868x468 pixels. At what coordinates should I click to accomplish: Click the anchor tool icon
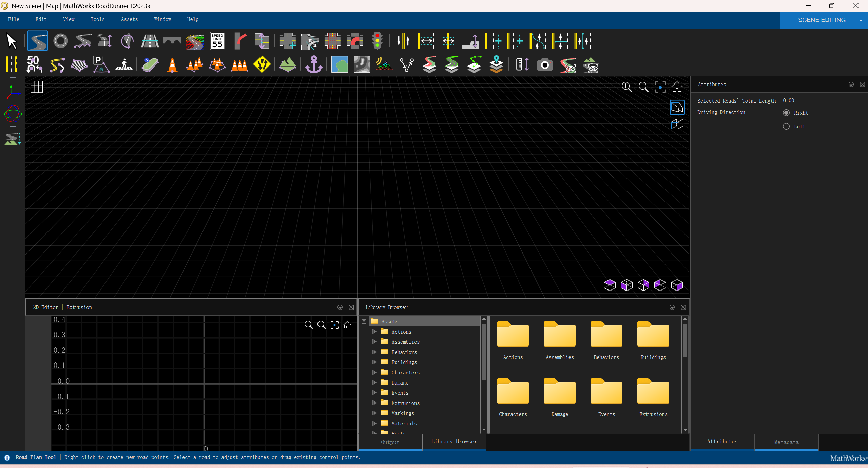313,64
